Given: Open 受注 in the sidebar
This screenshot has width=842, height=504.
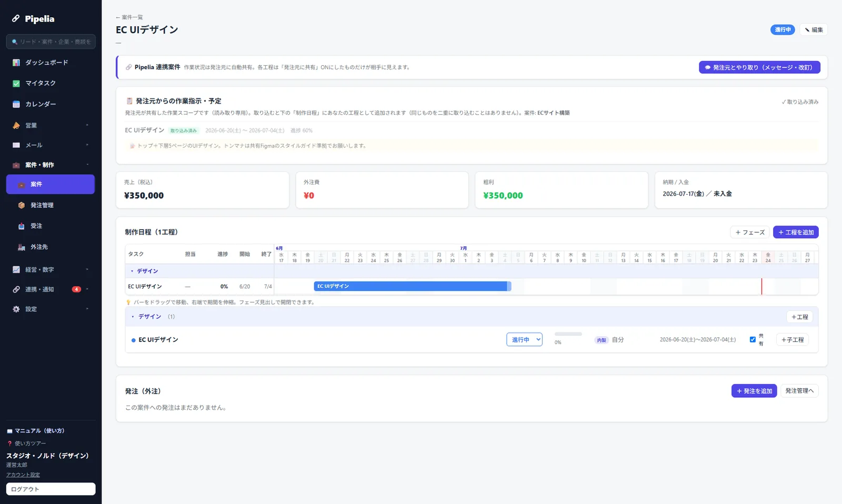Looking at the screenshot, I should click(51, 226).
